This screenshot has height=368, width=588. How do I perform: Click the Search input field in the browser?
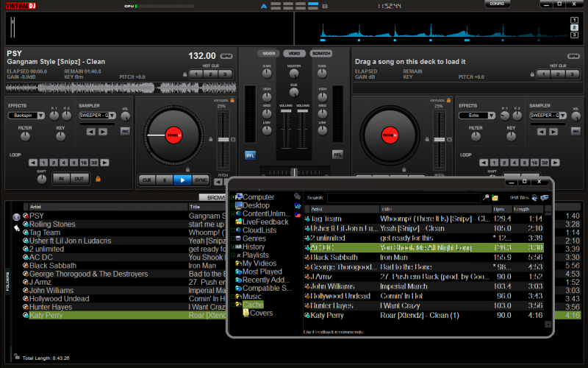pos(403,198)
